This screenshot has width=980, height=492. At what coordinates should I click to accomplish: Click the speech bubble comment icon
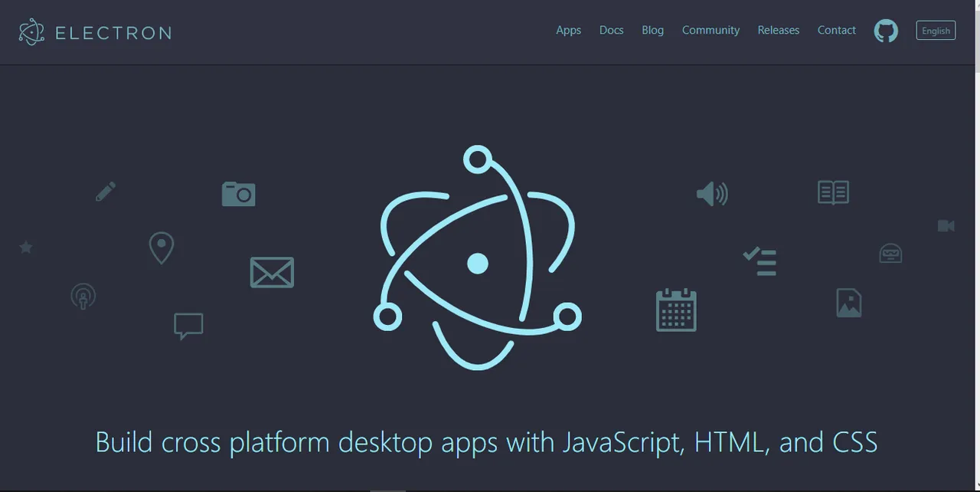pos(188,326)
